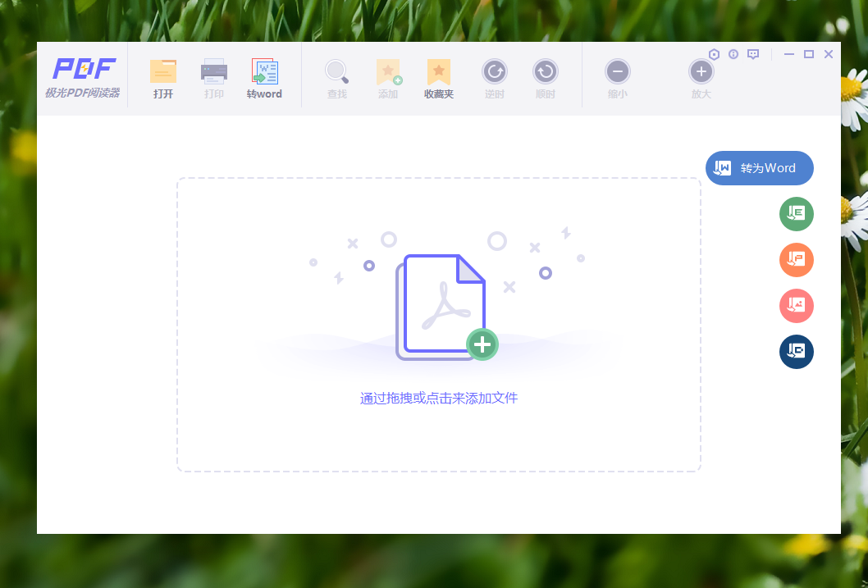Zoom out using the 缩小 minus icon
868x588 pixels.
pyautogui.click(x=618, y=72)
